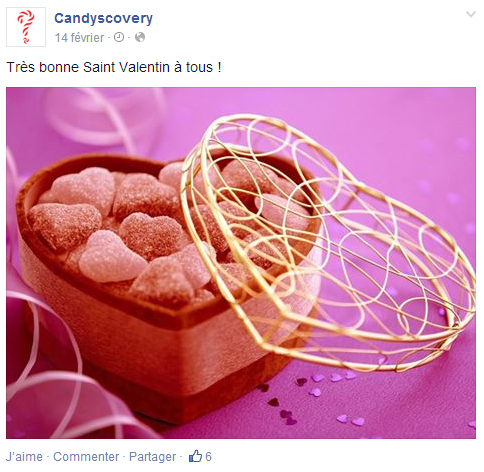The image size is (484, 472).
Task: Click the Très bonne Saint Valentin text
Action: point(114,67)
